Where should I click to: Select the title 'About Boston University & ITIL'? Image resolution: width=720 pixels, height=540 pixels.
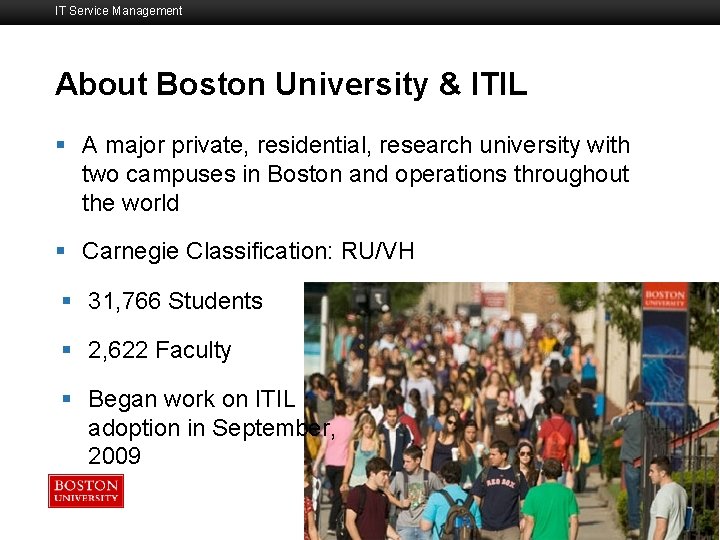coord(291,84)
